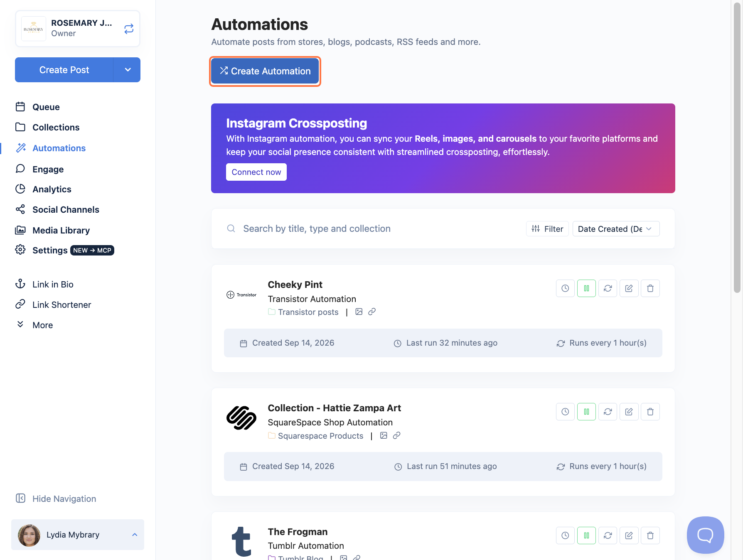
Task: Pause the Cheeky Pint automation
Action: click(x=586, y=288)
